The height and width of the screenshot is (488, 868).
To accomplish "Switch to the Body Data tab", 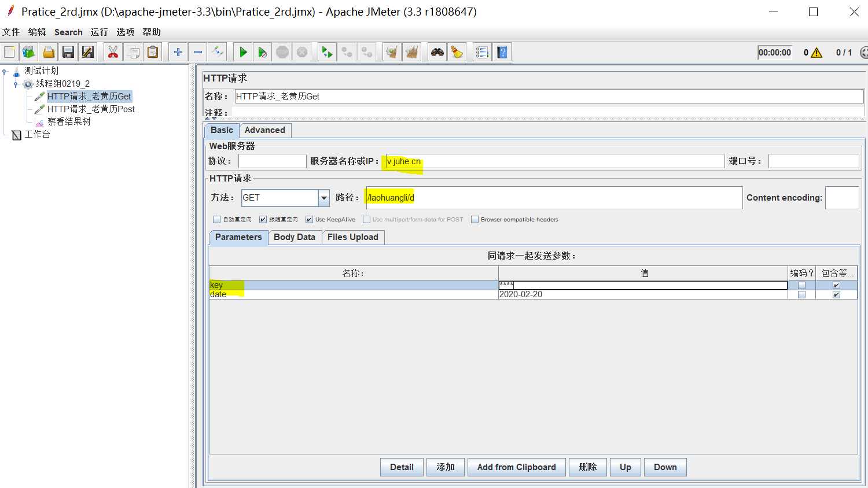I will pos(295,237).
